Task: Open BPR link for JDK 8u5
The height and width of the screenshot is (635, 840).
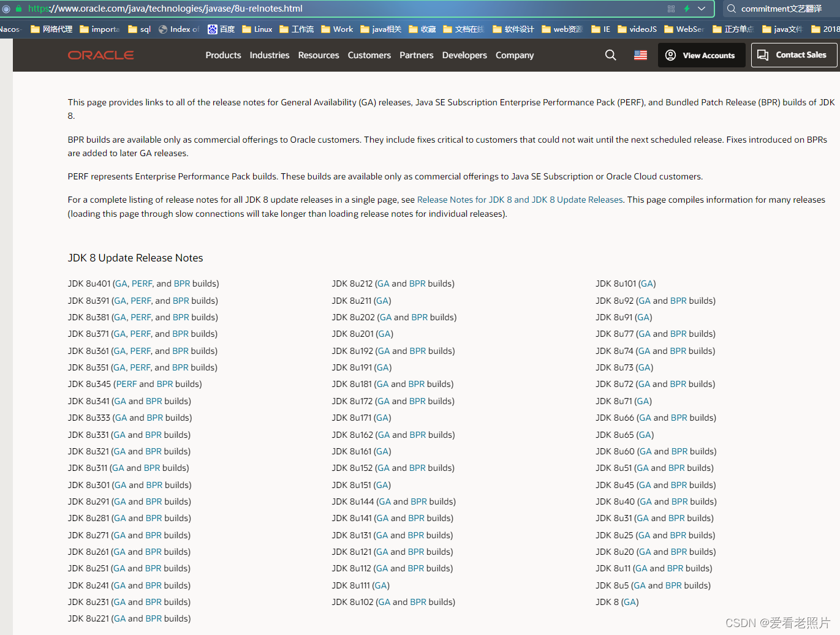Action: pyautogui.click(x=673, y=585)
